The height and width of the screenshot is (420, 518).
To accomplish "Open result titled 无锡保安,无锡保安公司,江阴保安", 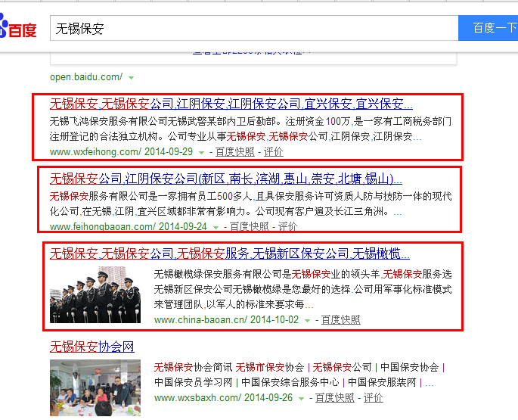I will tap(231, 104).
